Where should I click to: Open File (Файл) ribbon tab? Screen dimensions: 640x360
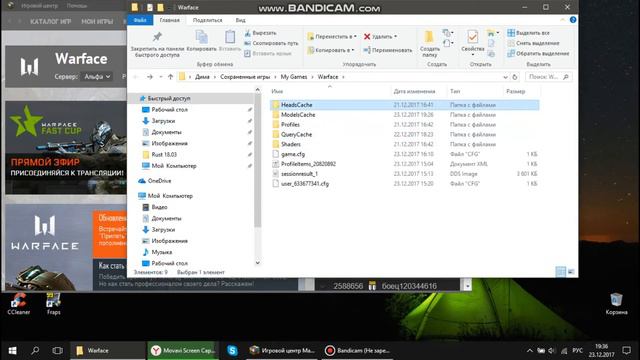click(x=140, y=20)
